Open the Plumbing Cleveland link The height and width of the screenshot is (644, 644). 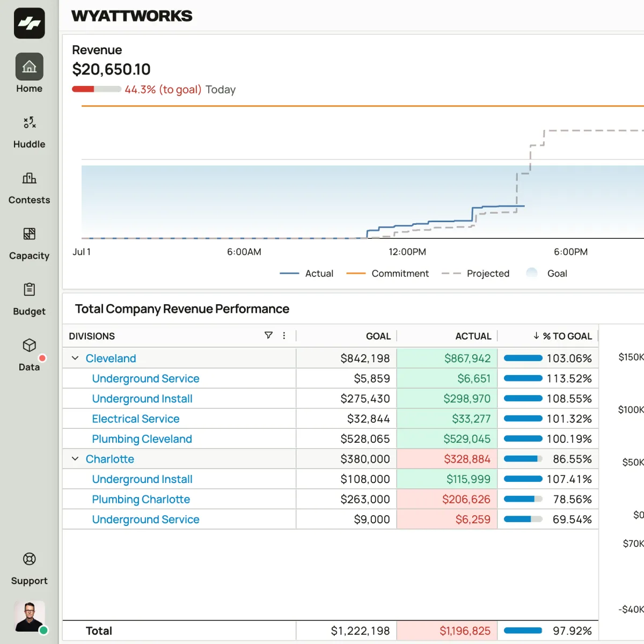click(142, 439)
